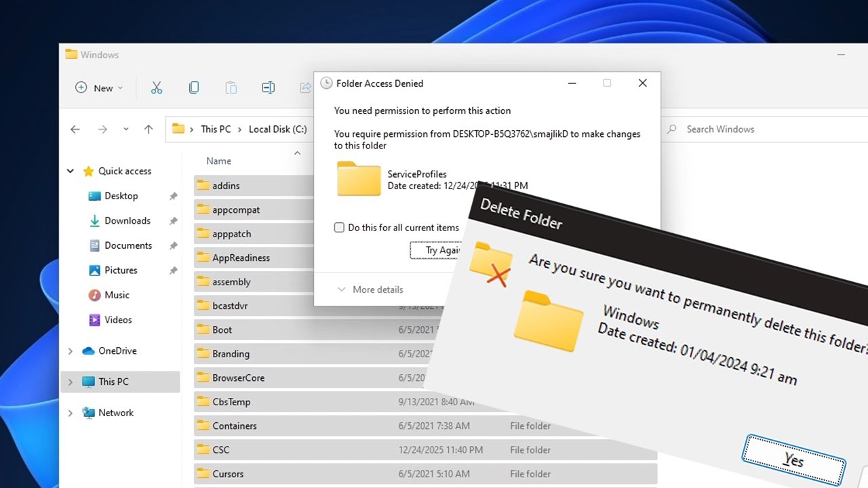Expand More details in access denied dialog

(x=370, y=289)
